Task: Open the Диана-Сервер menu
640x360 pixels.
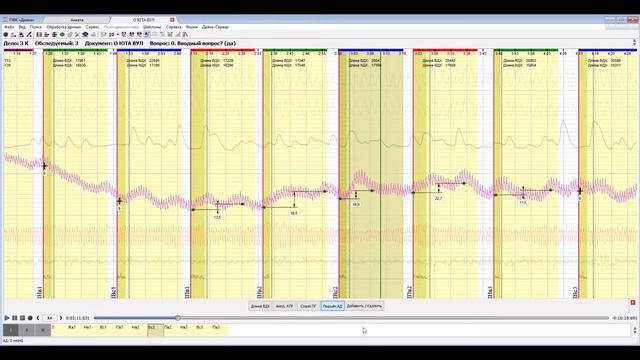Action: pos(216,27)
